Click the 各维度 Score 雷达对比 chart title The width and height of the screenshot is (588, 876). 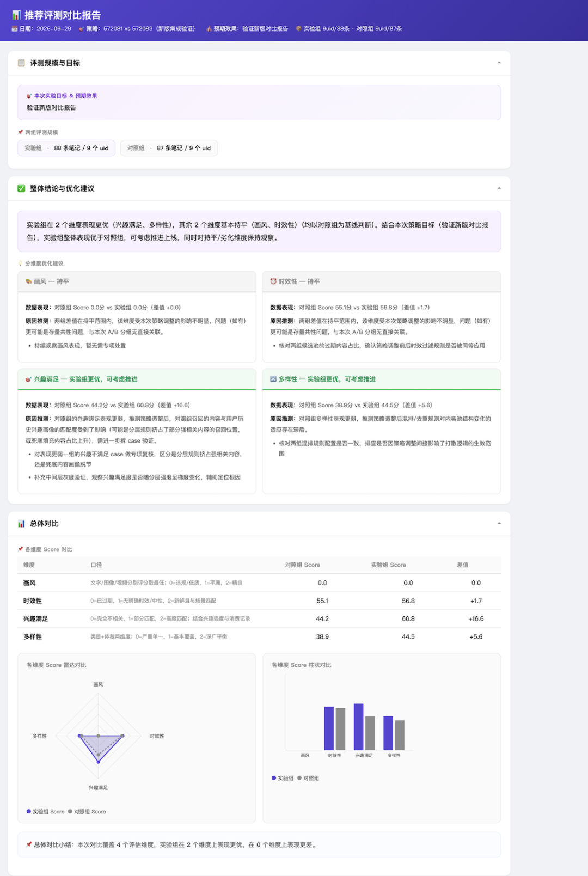(x=57, y=665)
